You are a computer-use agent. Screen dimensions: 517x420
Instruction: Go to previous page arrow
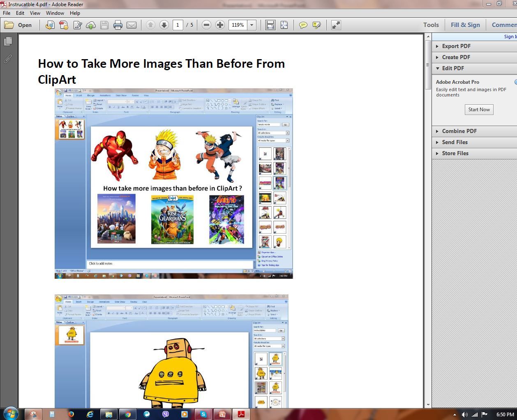pos(150,25)
